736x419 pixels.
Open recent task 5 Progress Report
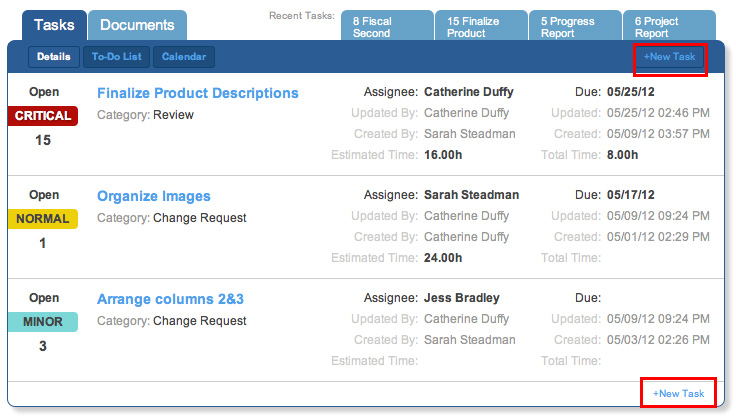pos(575,26)
